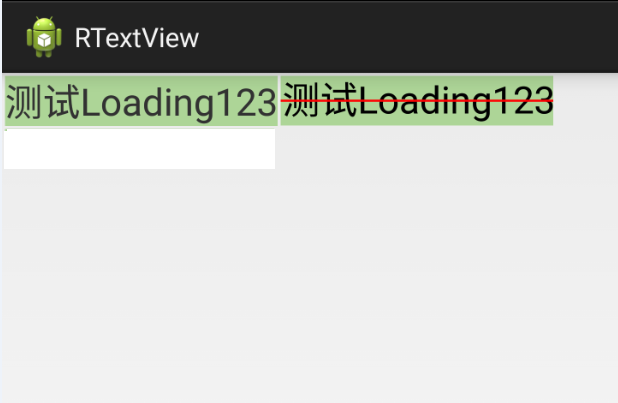This screenshot has width=618, height=403.
Task: Click the letter "R" in RTextView title
Action: 83,38
